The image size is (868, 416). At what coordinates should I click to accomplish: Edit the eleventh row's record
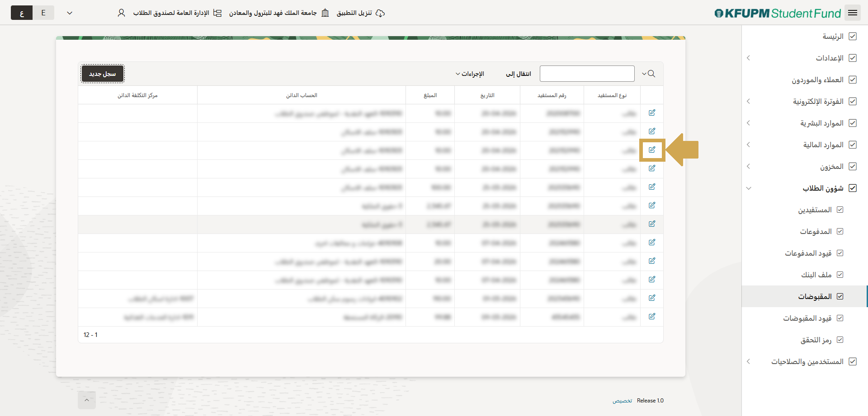[652, 298]
